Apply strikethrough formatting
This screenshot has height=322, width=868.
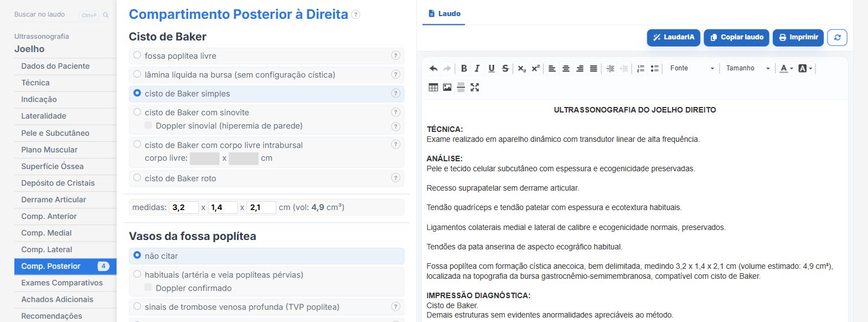(505, 69)
